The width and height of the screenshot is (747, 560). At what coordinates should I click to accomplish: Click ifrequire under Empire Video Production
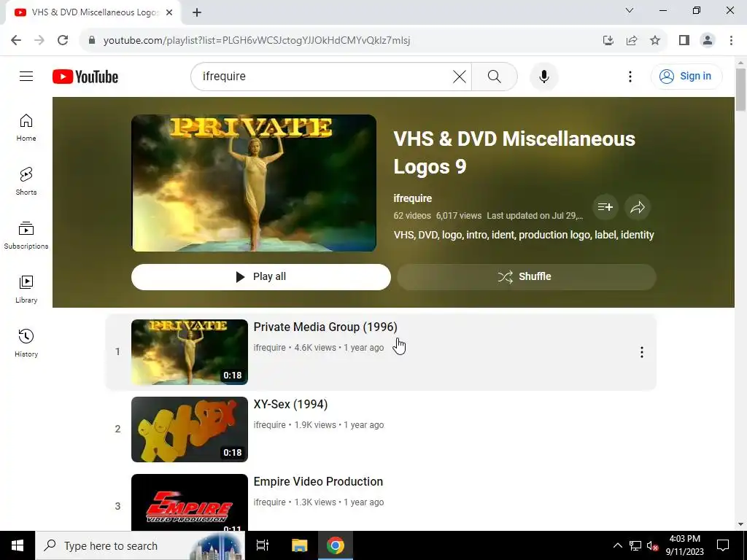[x=270, y=502]
